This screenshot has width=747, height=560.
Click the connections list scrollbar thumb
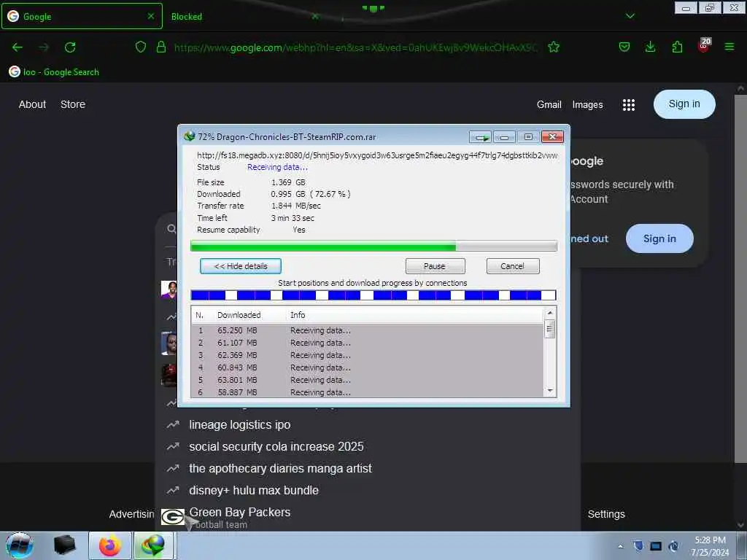pos(550,329)
